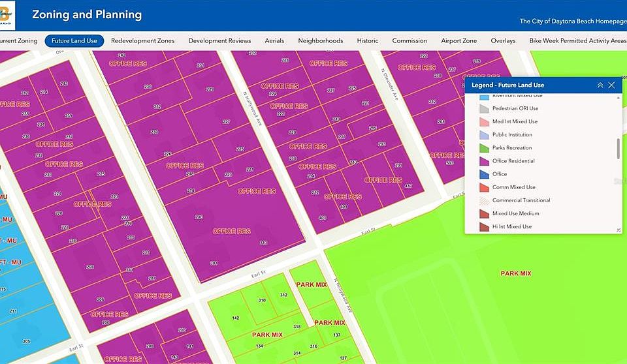The image size is (627, 364).
Task: Open the Overlays tab
Action: click(503, 40)
